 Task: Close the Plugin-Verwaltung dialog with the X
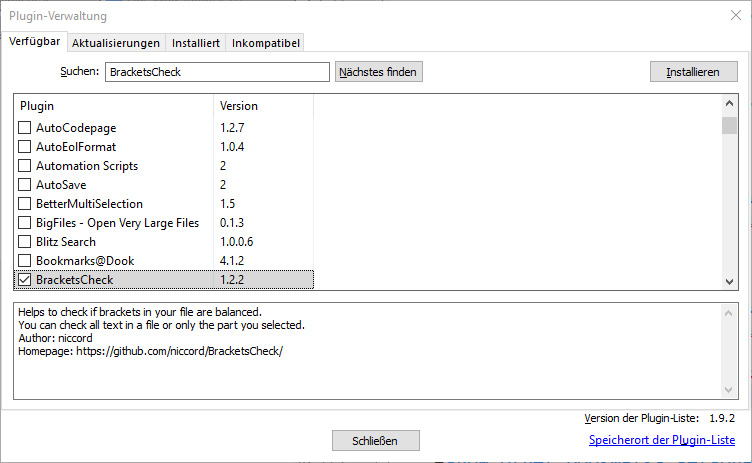click(736, 15)
